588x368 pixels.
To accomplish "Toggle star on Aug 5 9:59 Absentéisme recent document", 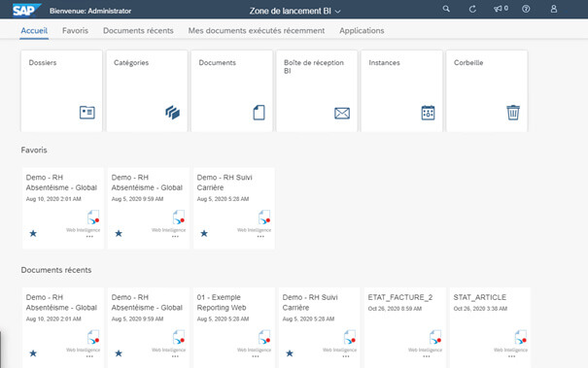I will tap(119, 353).
